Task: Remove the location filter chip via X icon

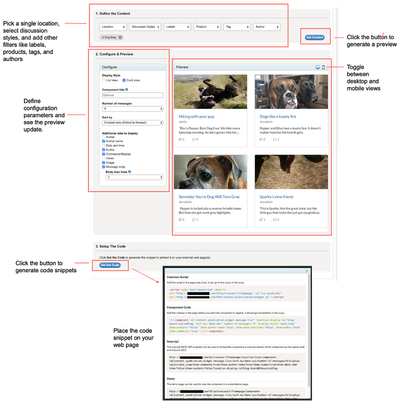Action: coord(120,37)
